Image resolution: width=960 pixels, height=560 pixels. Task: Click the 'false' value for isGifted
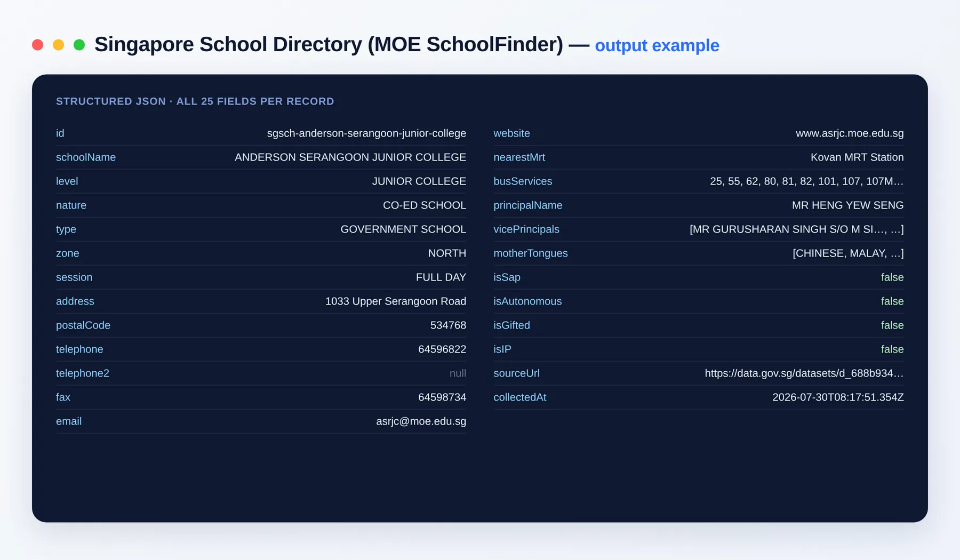click(x=892, y=325)
